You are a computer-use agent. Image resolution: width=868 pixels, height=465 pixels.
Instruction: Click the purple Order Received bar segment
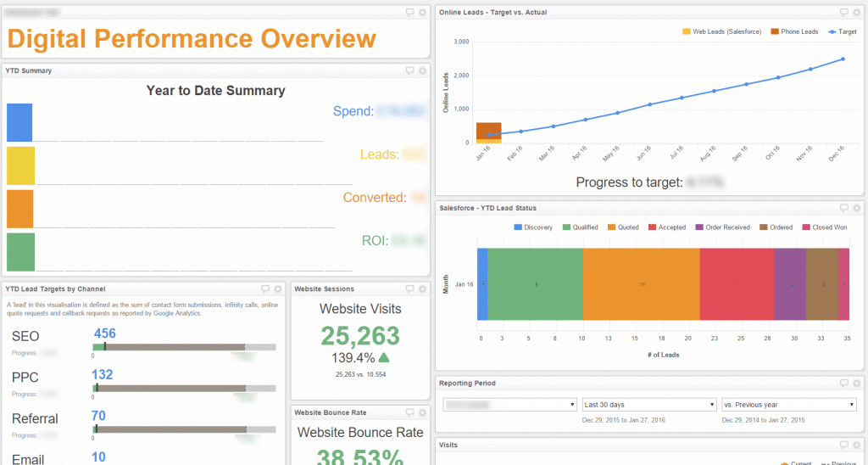791,284
